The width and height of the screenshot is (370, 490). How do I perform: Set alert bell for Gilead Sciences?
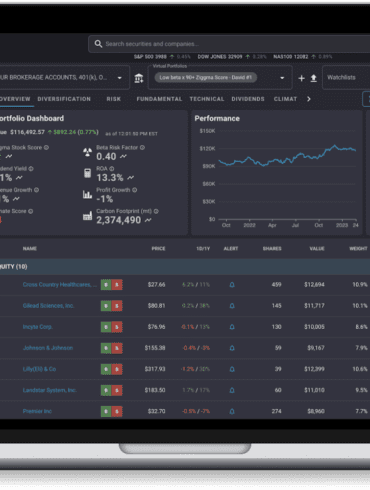pyautogui.click(x=232, y=306)
